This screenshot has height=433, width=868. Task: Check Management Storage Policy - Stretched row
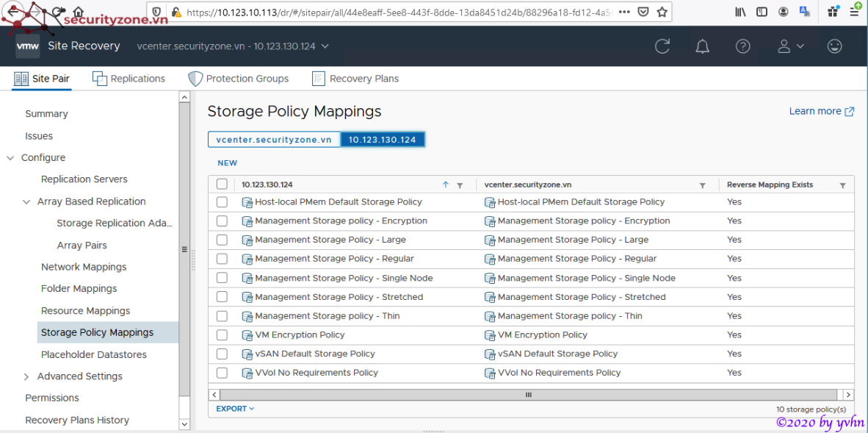point(222,297)
